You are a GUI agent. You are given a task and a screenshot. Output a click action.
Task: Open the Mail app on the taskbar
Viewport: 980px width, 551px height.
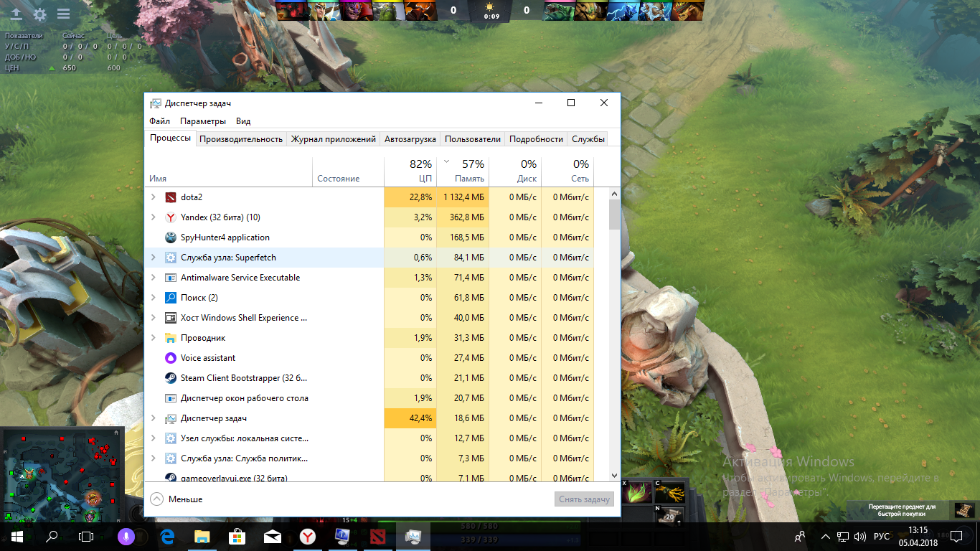pyautogui.click(x=272, y=537)
